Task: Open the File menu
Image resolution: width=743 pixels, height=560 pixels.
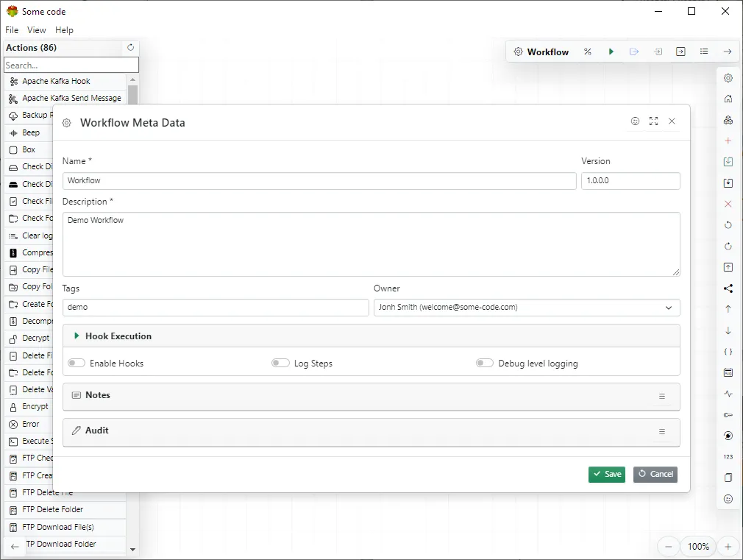Action: pos(12,29)
